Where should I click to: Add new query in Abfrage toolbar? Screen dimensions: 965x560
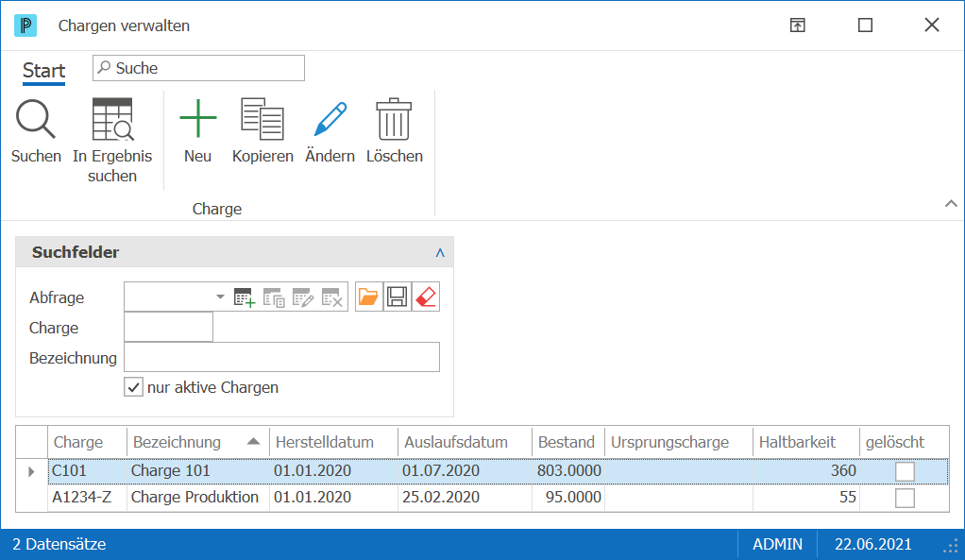(244, 297)
